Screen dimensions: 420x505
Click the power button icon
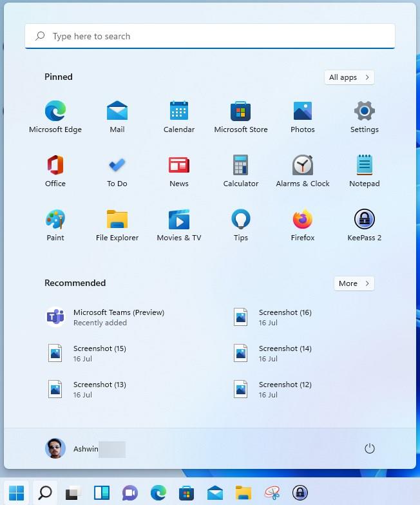tap(370, 448)
